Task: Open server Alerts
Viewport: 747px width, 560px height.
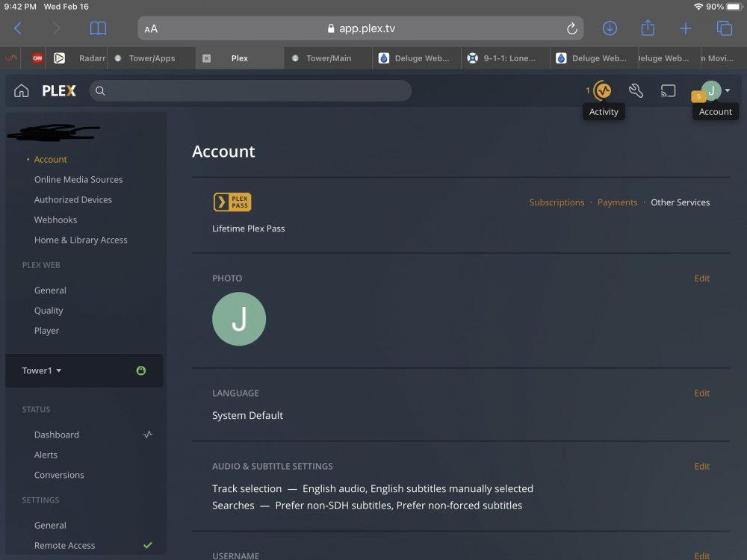Action: click(46, 455)
